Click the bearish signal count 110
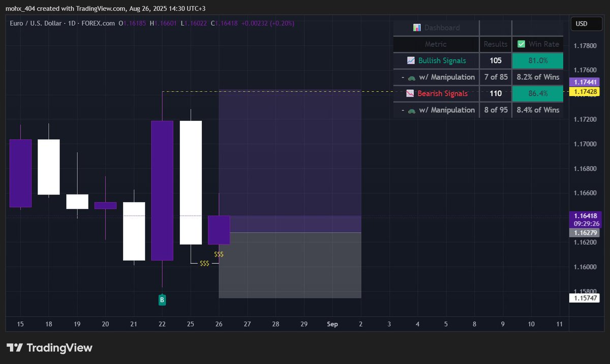610x364 pixels. [495, 93]
